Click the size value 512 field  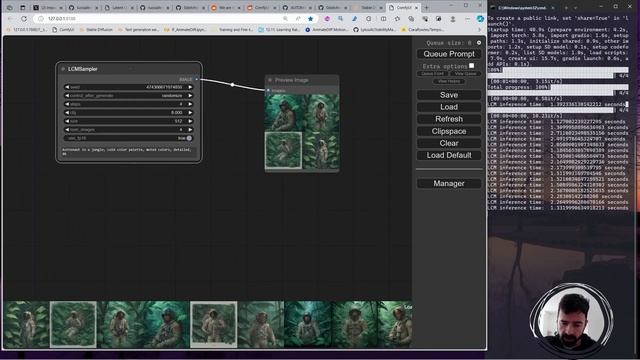click(x=129, y=121)
